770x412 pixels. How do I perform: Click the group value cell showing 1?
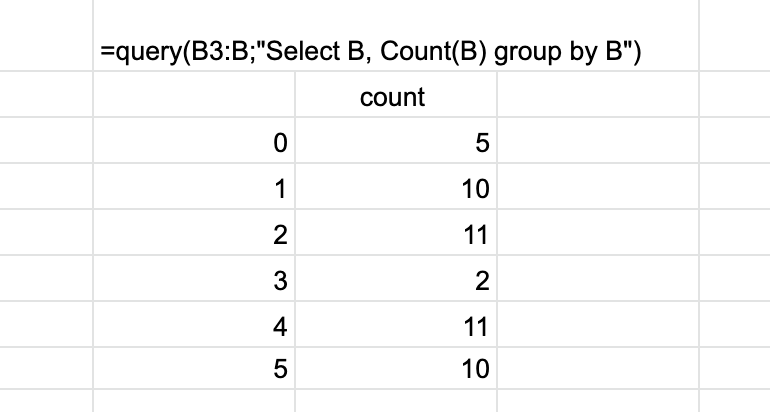coord(194,186)
